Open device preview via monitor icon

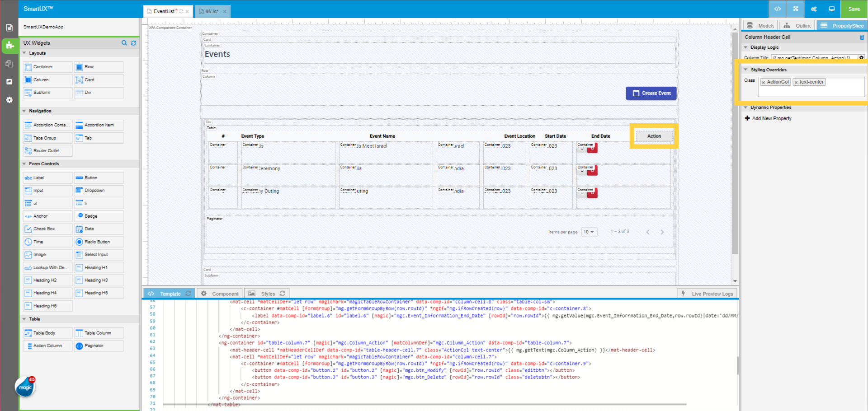[x=832, y=9]
